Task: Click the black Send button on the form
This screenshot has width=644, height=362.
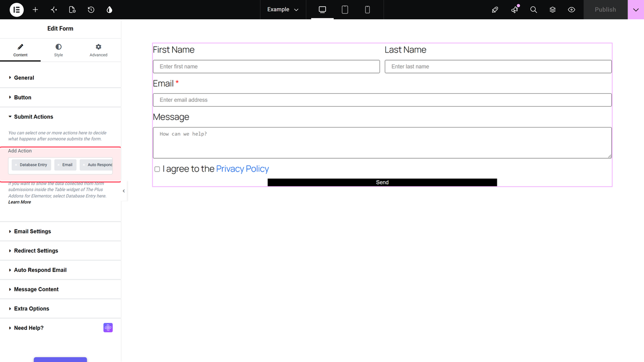Action: 382,182
